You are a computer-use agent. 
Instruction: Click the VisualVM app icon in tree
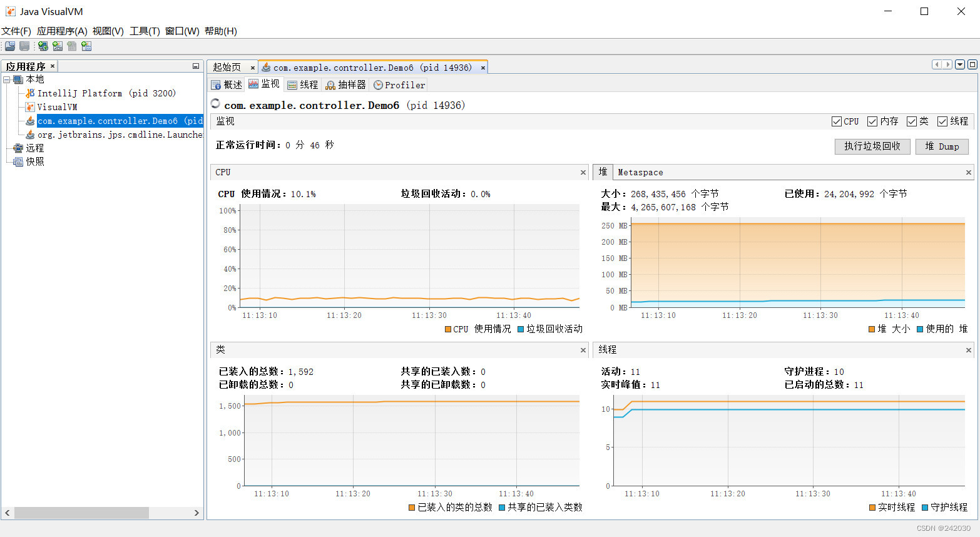pos(30,107)
